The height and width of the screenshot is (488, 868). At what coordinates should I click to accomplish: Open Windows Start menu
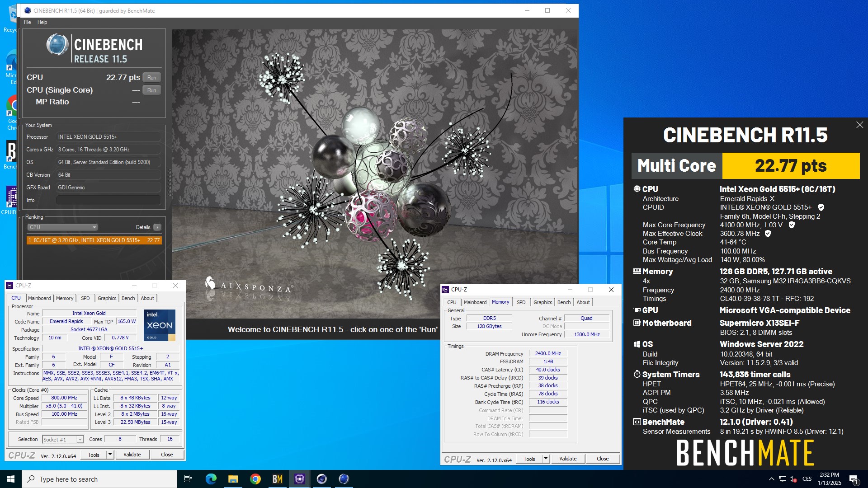tap(11, 479)
